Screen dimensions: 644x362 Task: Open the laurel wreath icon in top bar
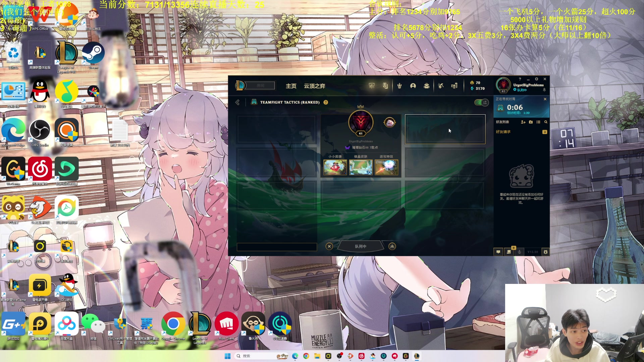(399, 86)
